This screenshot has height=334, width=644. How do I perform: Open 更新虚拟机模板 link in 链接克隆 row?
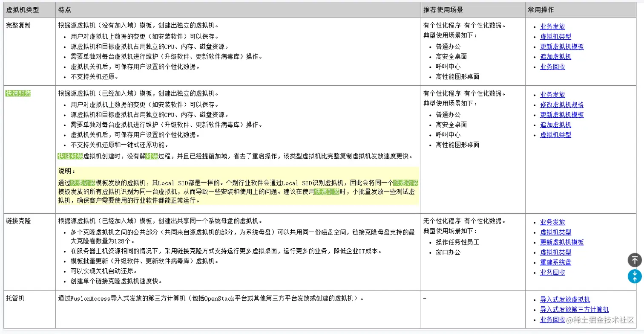click(562, 242)
